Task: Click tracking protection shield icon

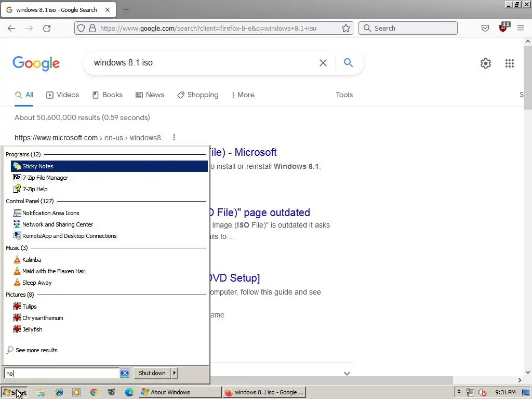Action: 81,28
